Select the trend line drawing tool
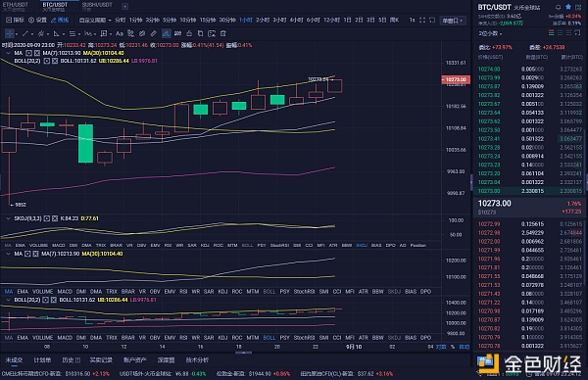588x380 pixels. [x=25, y=33]
